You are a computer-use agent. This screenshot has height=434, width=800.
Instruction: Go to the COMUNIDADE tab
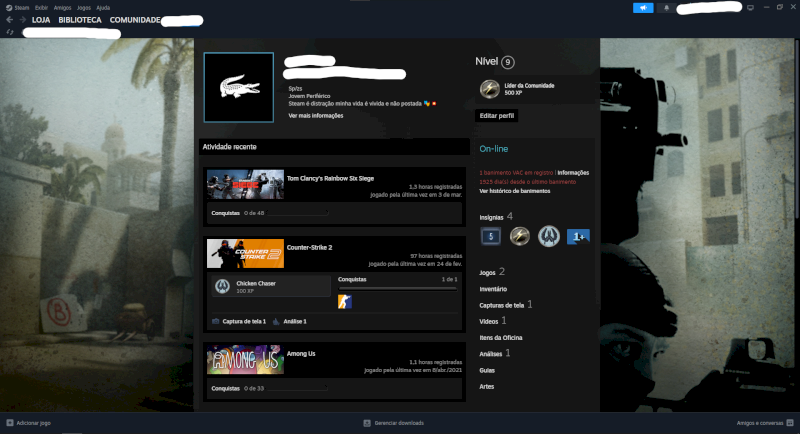coord(135,20)
